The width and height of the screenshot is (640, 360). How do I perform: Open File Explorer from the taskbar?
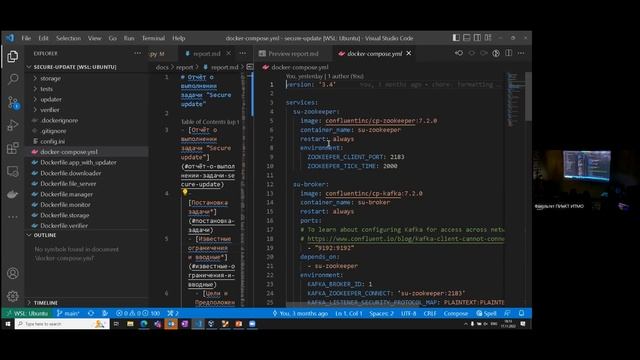130,324
